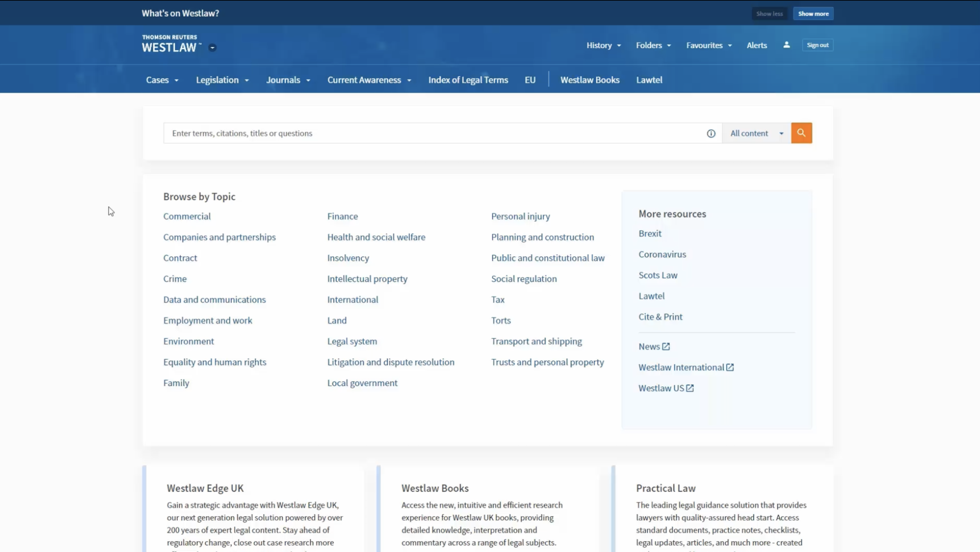Expand the Cases menu dropdown

[162, 80]
